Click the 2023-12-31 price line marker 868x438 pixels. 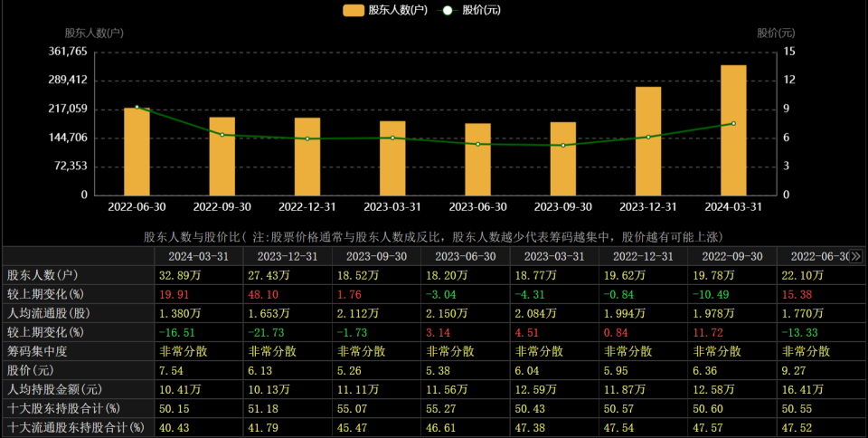[648, 137]
